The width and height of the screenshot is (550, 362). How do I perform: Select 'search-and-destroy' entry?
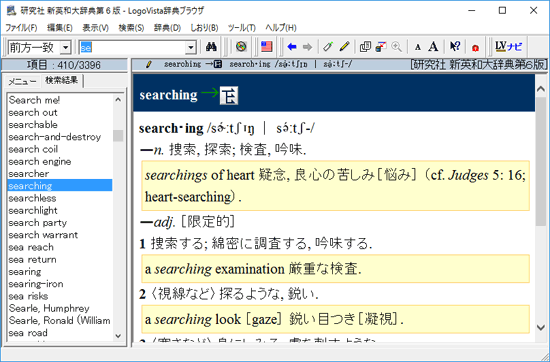point(60,137)
